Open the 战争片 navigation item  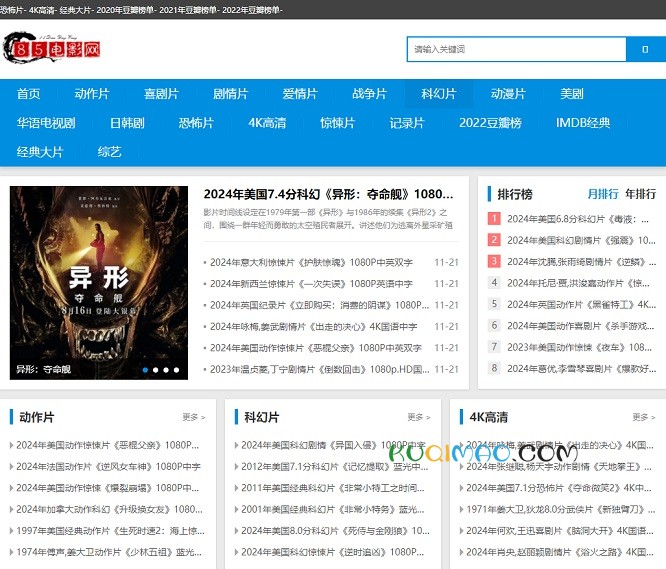pyautogui.click(x=369, y=94)
